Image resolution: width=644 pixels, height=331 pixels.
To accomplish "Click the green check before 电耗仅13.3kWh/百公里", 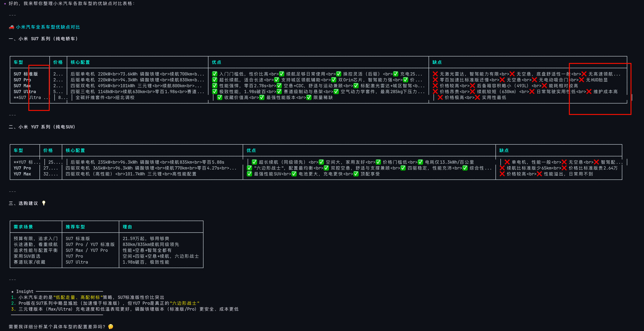I will click(421, 162).
